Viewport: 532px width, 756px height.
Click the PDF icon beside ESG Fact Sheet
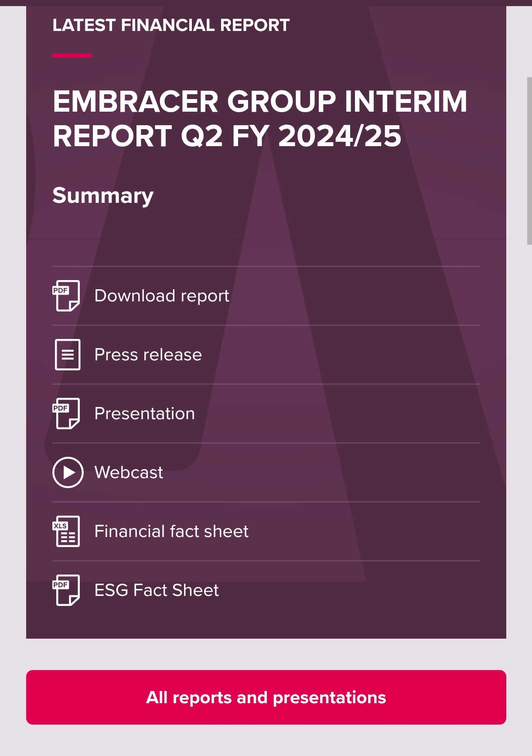coord(66,590)
